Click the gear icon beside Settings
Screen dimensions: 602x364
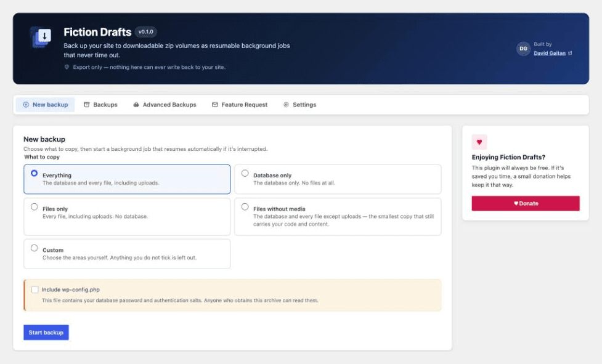[x=286, y=105]
